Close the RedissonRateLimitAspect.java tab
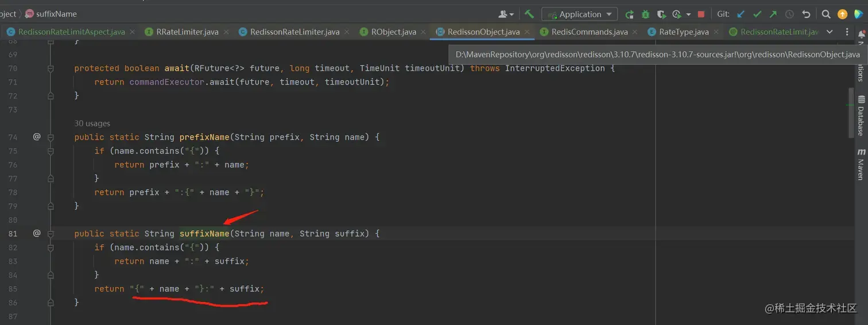This screenshot has height=325, width=868. 131,32
